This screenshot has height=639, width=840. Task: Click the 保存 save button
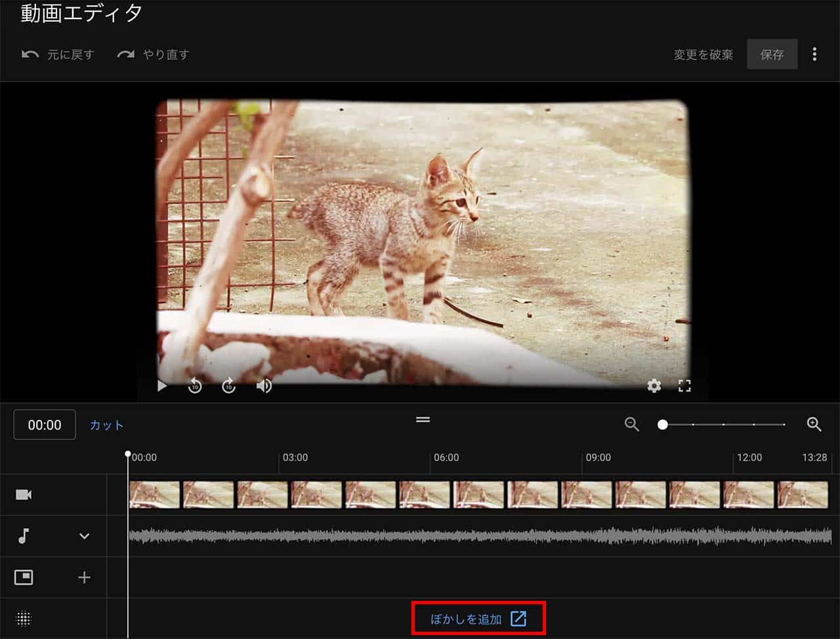[x=772, y=54]
